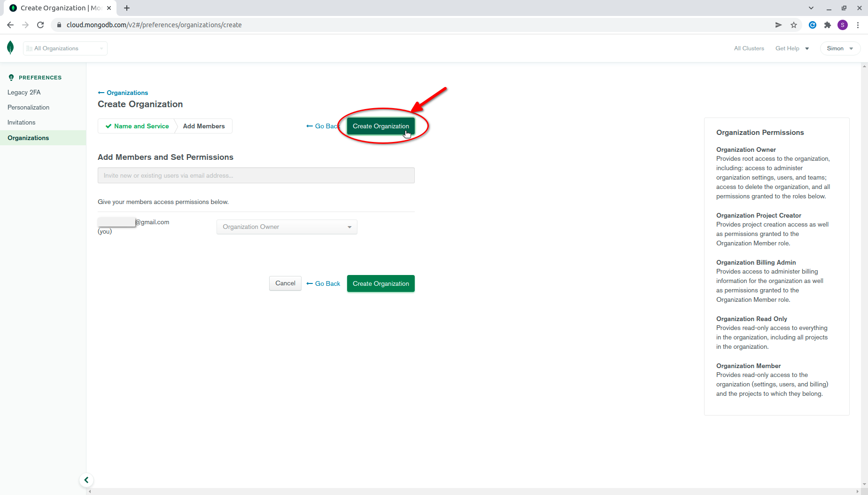Viewport: 868px width, 495px height.
Task: Click the bottom Go Back link
Action: point(323,283)
